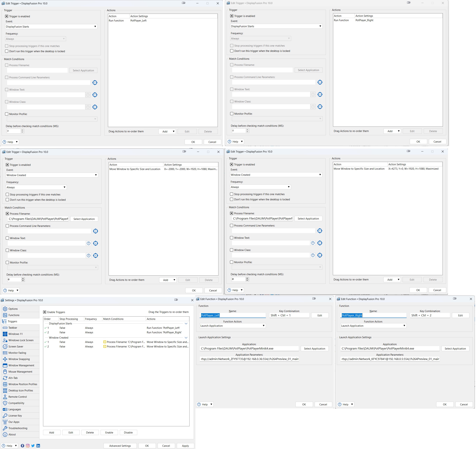Click the Facebook icon in Settings footer
476x449 pixels.
pos(22,446)
